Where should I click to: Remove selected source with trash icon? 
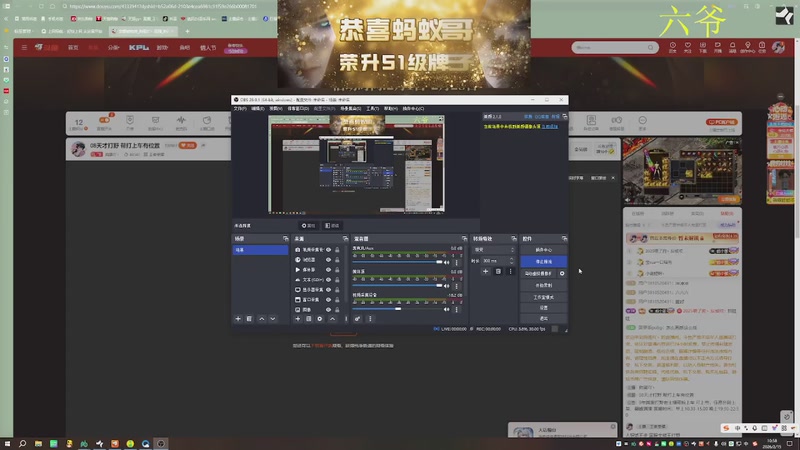[309, 319]
